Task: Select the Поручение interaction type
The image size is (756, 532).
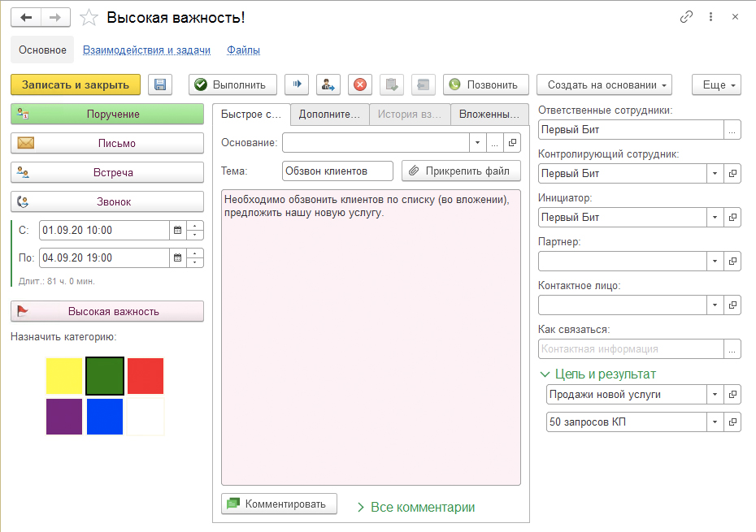Action: tap(106, 115)
